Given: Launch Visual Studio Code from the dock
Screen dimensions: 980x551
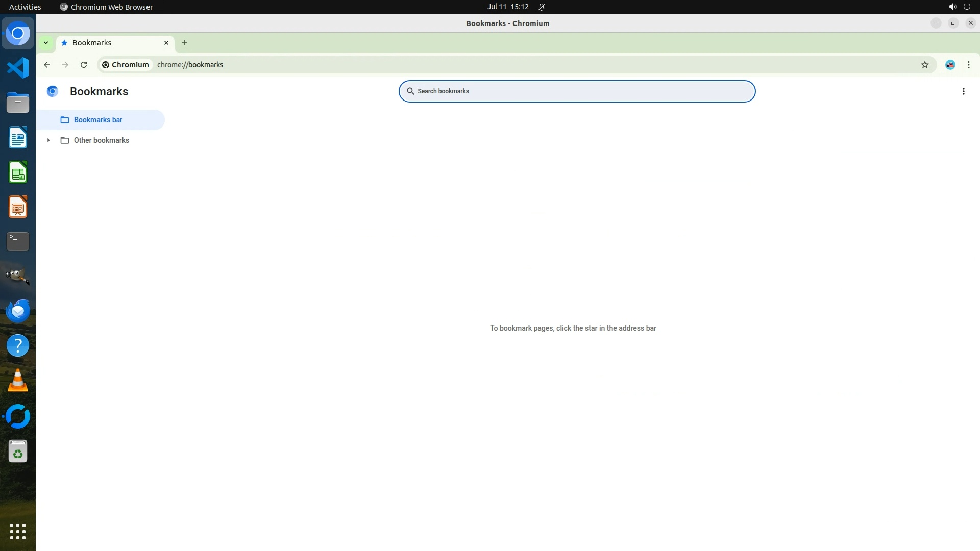Looking at the screenshot, I should click(18, 68).
